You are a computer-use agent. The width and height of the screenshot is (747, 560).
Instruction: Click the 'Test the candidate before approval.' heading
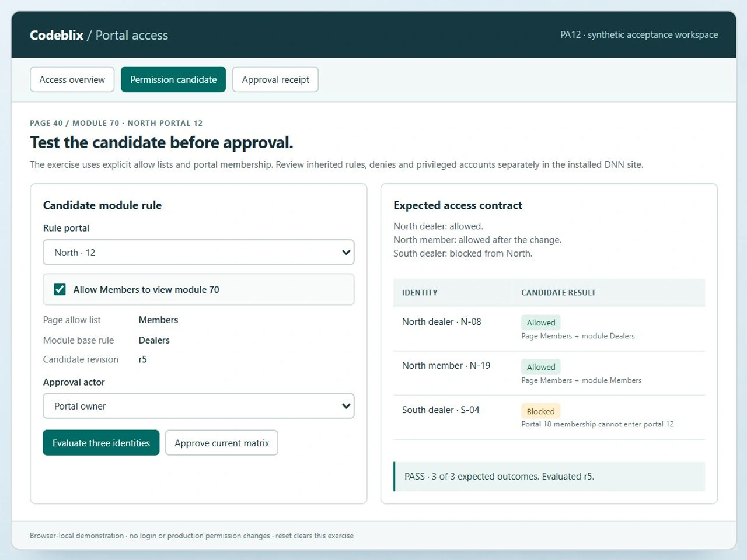click(162, 142)
